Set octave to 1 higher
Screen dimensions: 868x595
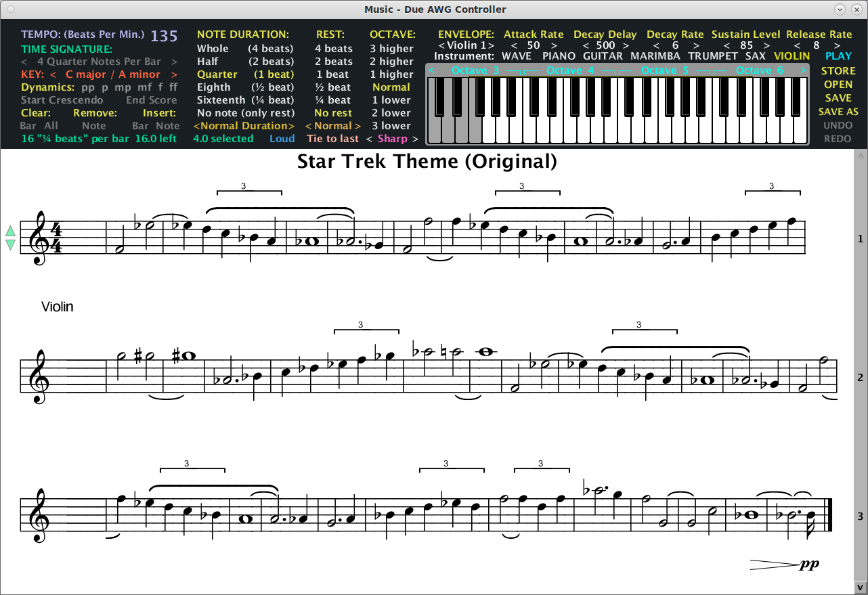click(391, 74)
